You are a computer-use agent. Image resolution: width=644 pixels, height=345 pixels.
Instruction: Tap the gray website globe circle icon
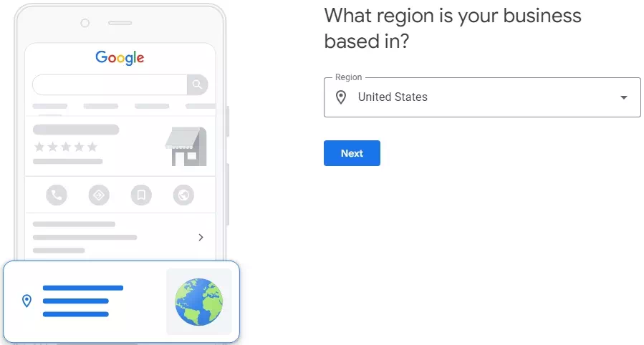click(x=183, y=195)
